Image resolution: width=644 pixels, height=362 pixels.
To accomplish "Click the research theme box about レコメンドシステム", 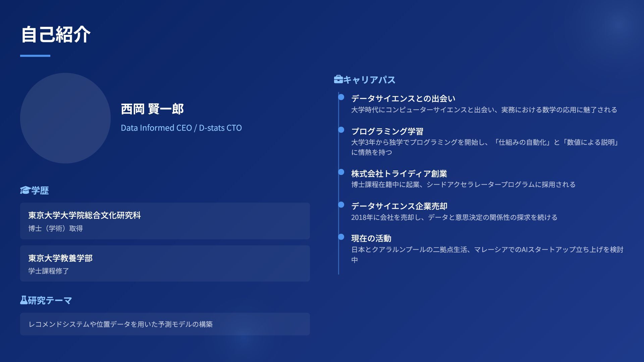I will (165, 324).
